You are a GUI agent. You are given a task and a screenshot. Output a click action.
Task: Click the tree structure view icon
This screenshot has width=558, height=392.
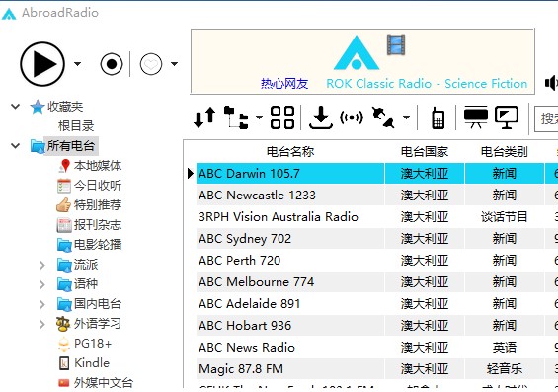point(236,118)
